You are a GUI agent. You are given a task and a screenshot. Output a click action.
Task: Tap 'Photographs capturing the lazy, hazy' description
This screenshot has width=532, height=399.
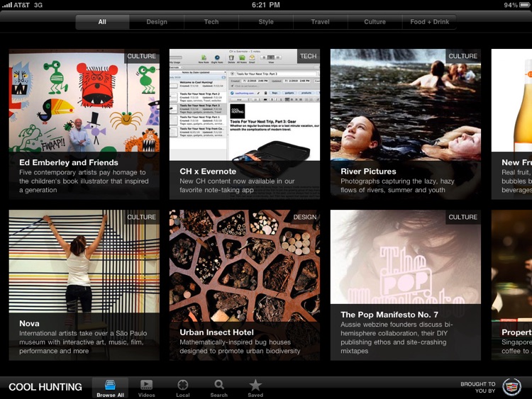pyautogui.click(x=397, y=186)
